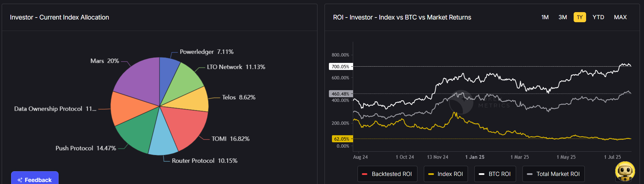Select the 1Y time range tab

(x=580, y=17)
